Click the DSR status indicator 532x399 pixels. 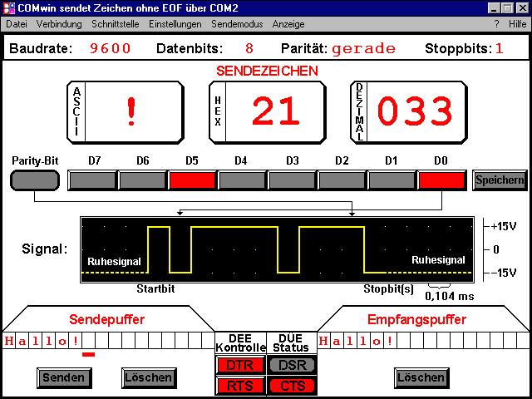pos(292,365)
